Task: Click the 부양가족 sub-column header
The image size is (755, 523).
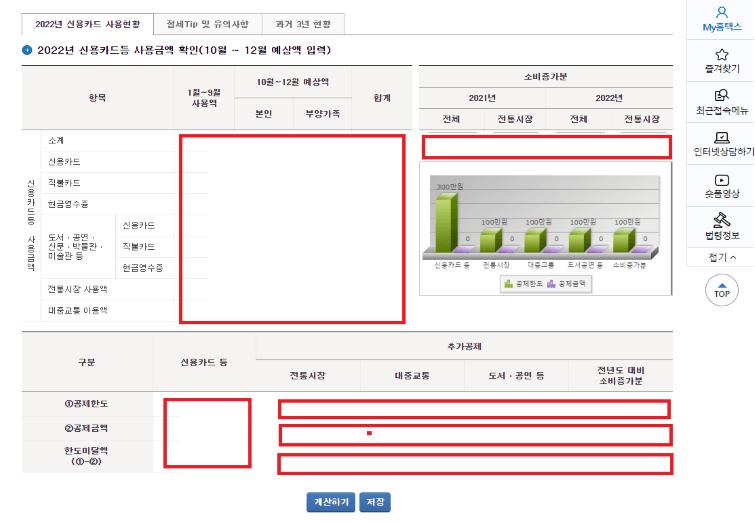Action: tap(323, 114)
